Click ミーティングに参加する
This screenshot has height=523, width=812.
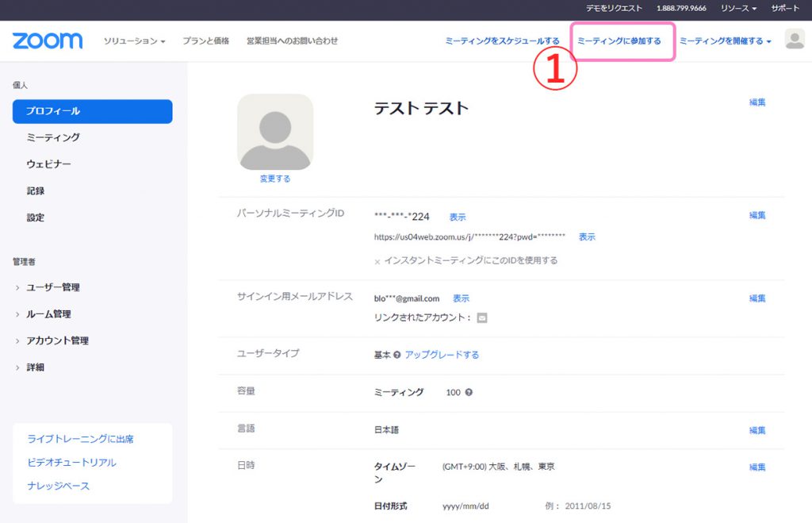tap(619, 41)
